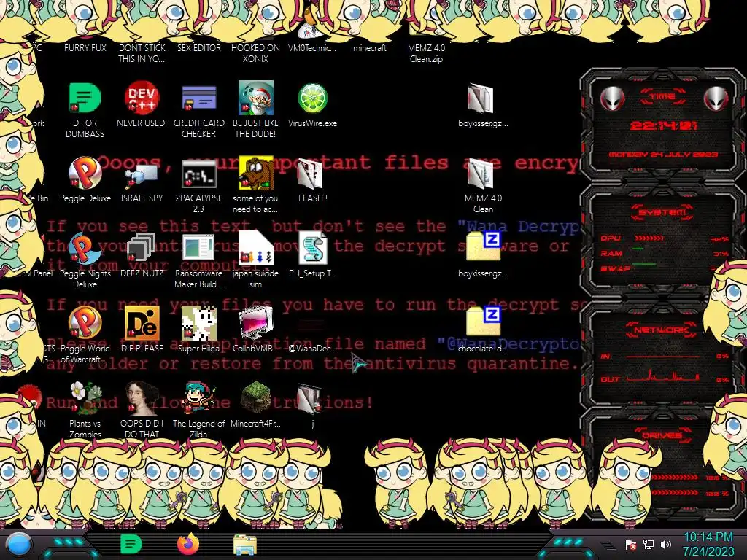Viewport: 747px width, 560px height.
Task: Select the SEX EDITOR label
Action: click(199, 47)
